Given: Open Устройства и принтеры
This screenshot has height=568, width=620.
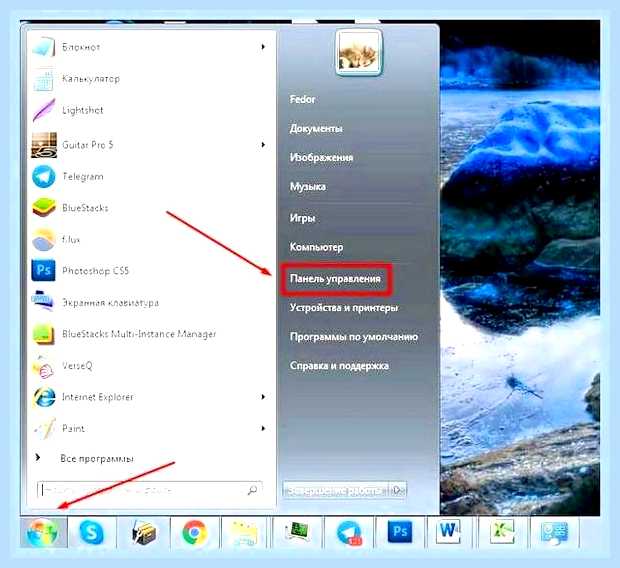Looking at the screenshot, I should tap(344, 308).
